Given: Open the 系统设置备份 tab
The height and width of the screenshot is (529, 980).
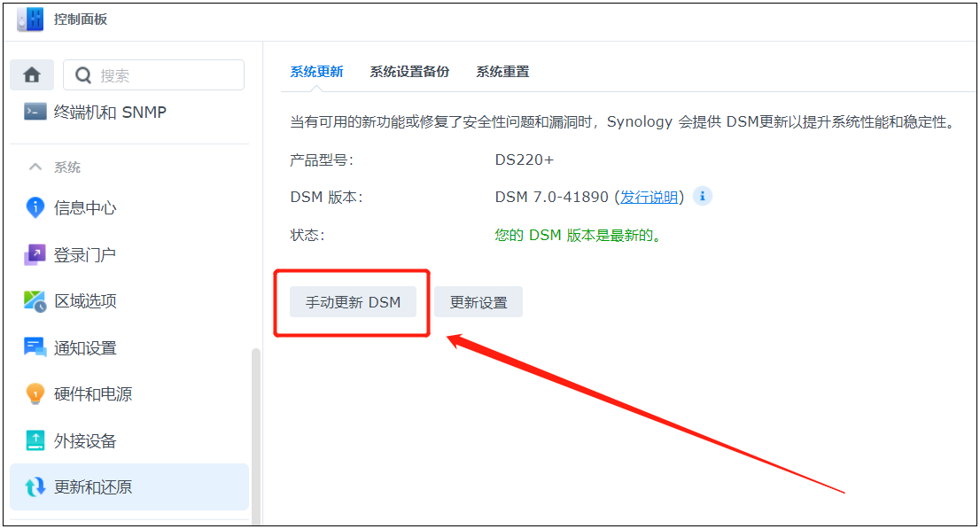Looking at the screenshot, I should click(409, 72).
